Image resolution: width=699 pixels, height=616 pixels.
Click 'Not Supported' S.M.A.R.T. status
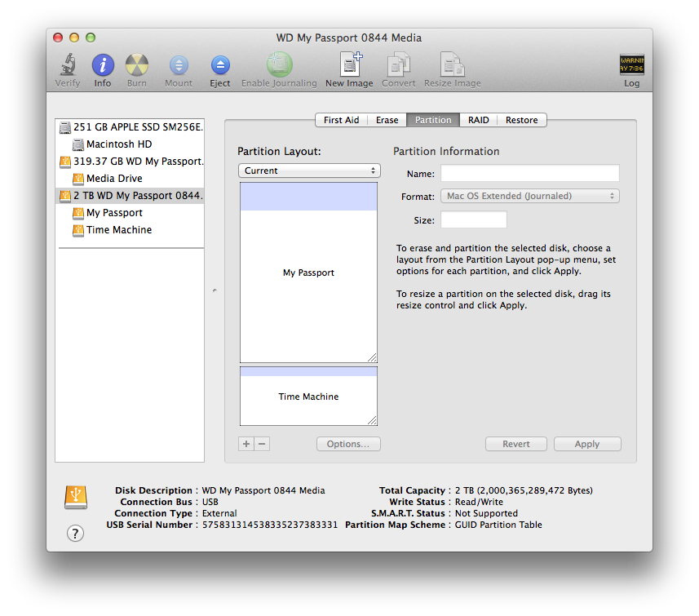click(x=486, y=513)
